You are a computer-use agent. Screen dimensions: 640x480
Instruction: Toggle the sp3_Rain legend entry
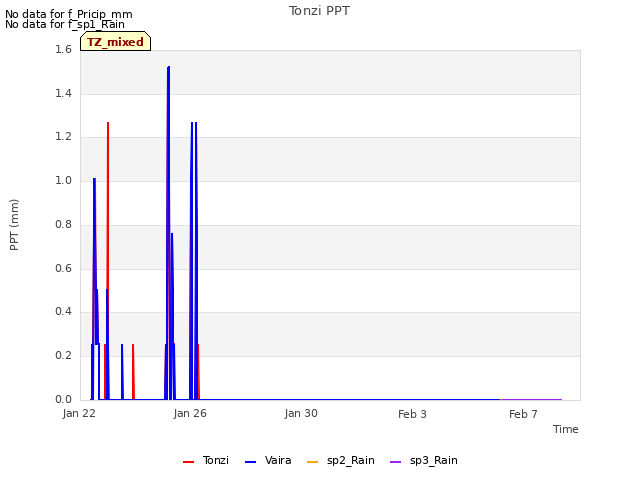(x=424, y=461)
